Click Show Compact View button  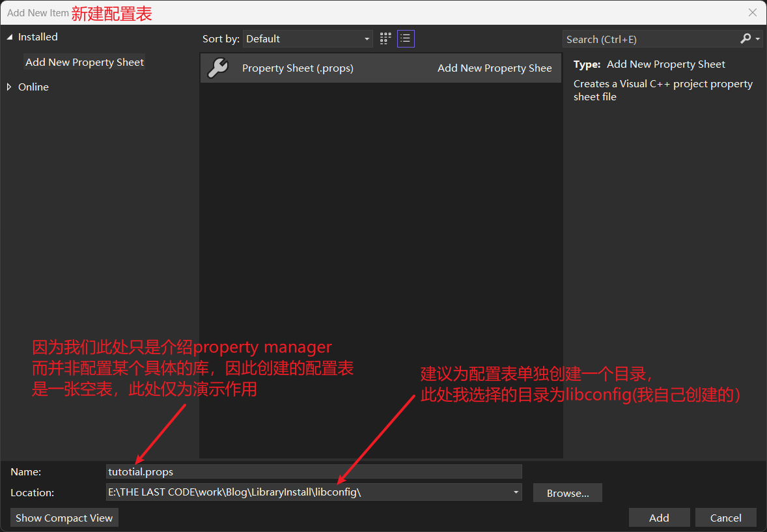64,518
